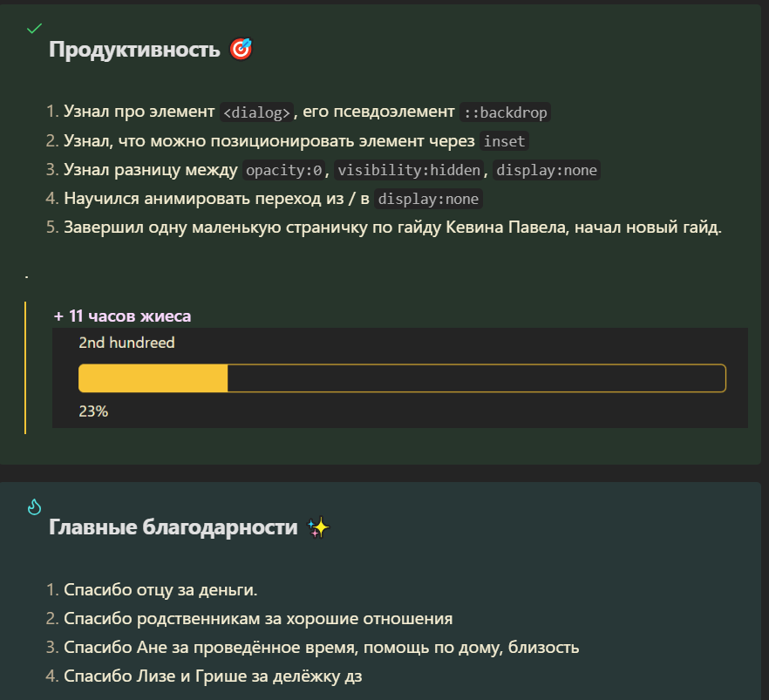The height and width of the screenshot is (700, 769).
Task: Click the list item mentioning Кевина Павела
Action: (x=392, y=228)
